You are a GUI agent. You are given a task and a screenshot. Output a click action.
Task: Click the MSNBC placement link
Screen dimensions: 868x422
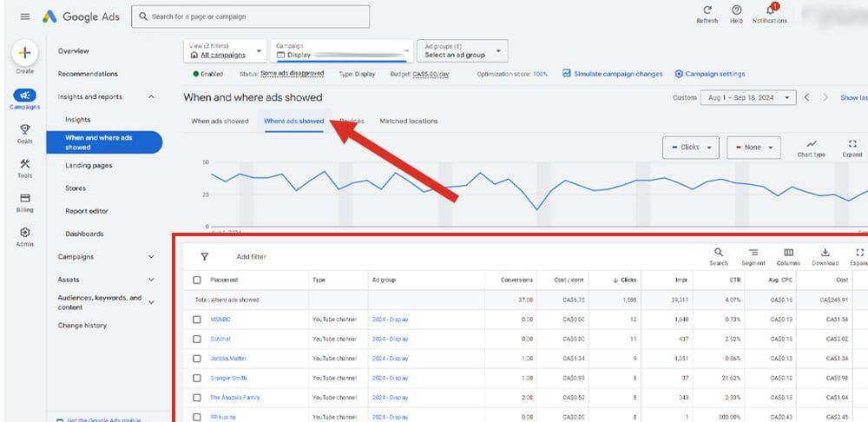pos(220,320)
